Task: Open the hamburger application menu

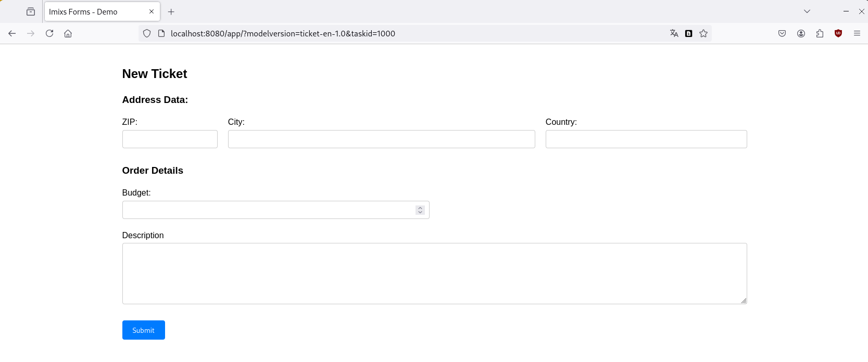Action: coord(857,33)
